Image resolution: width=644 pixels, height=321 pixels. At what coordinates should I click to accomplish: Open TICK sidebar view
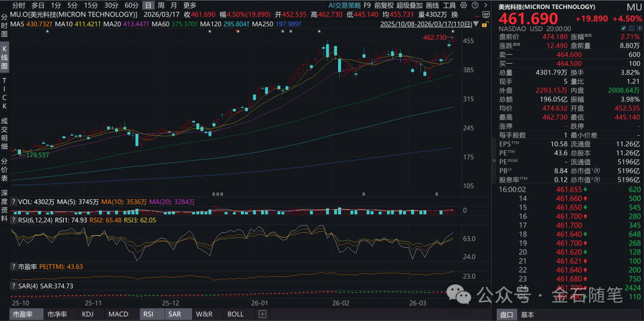tap(4, 92)
